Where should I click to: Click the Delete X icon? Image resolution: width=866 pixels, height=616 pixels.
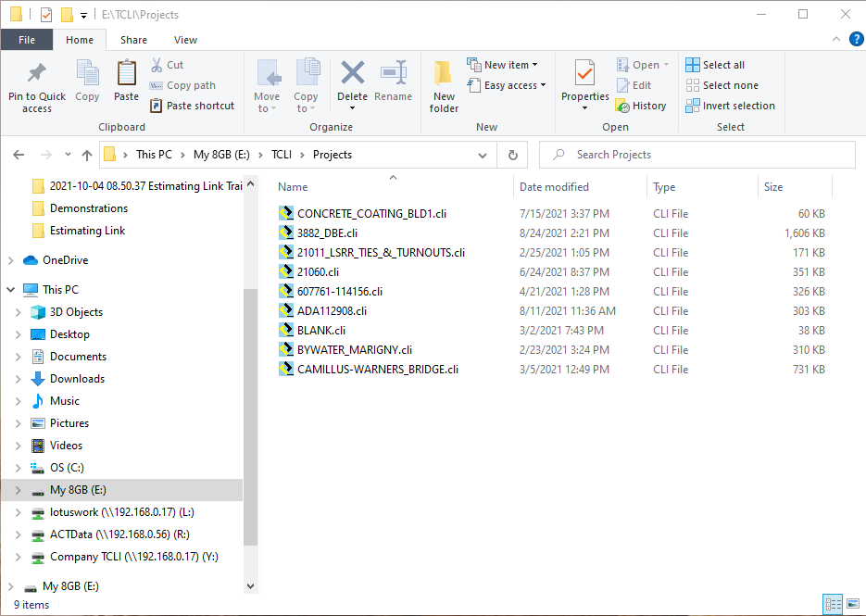(x=352, y=72)
